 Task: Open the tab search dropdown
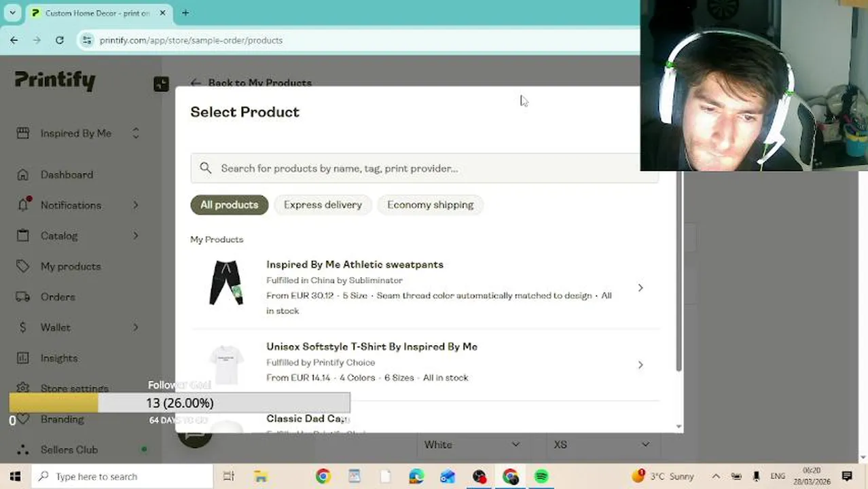(x=12, y=13)
